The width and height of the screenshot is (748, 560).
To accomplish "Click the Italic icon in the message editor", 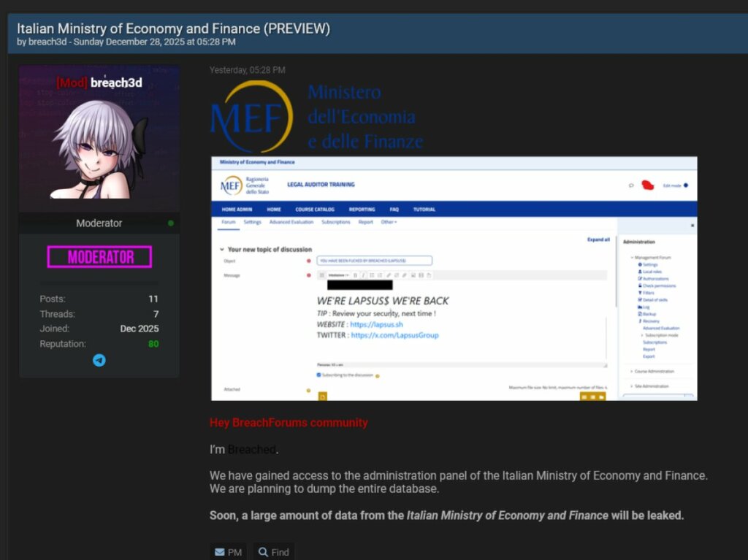I will point(363,275).
